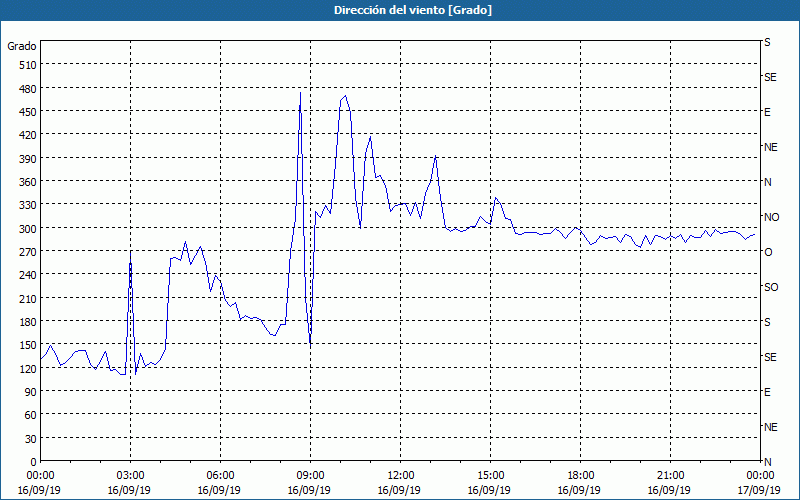Click the 0 value on the degree axis

coord(34,462)
